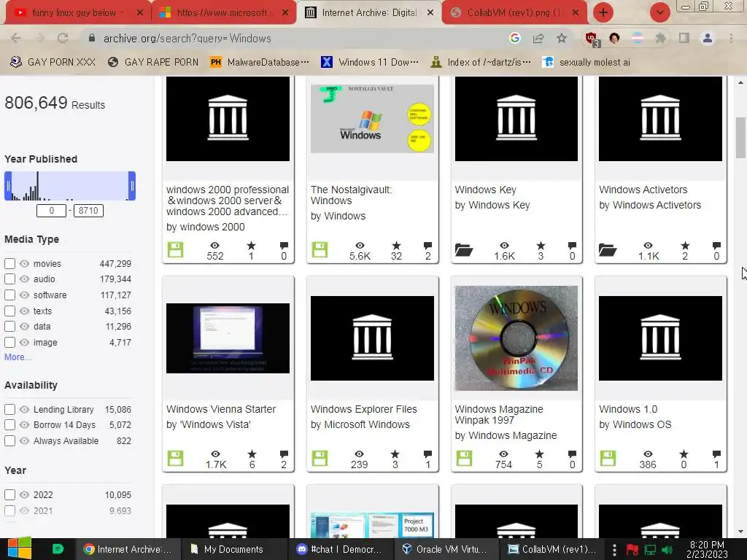Click favorites star on The Nostalgivault card
The image size is (747, 560).
(396, 246)
